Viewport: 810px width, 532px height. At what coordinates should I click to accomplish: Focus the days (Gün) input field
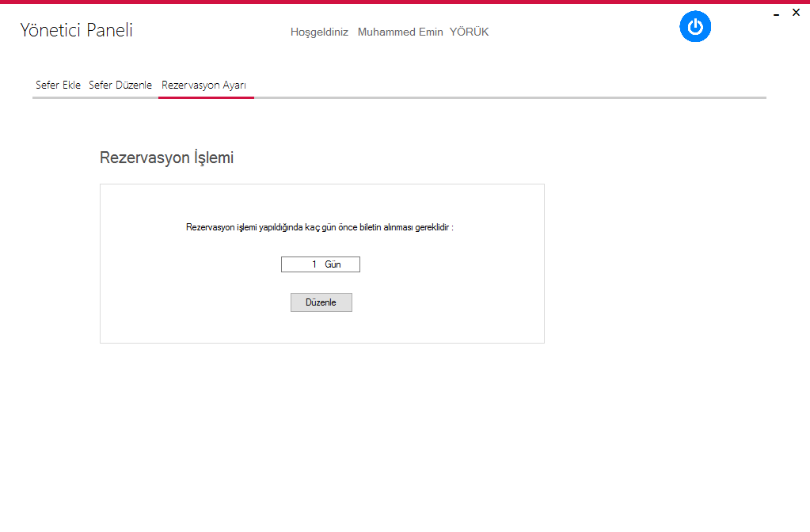tap(321, 264)
